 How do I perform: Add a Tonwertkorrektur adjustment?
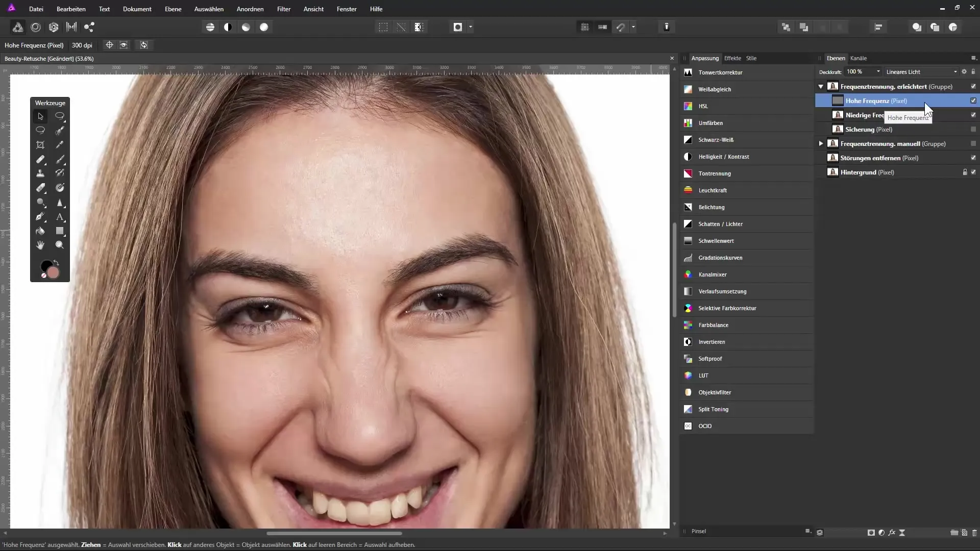pos(746,72)
